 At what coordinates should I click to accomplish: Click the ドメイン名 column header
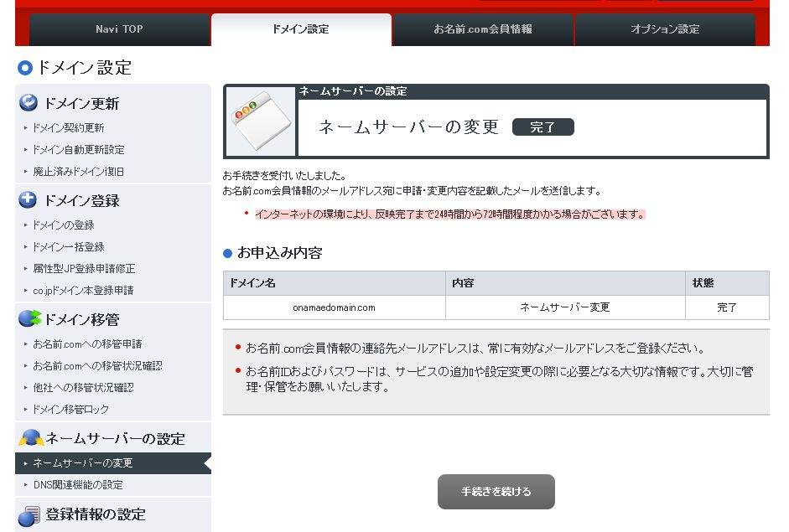(x=334, y=283)
